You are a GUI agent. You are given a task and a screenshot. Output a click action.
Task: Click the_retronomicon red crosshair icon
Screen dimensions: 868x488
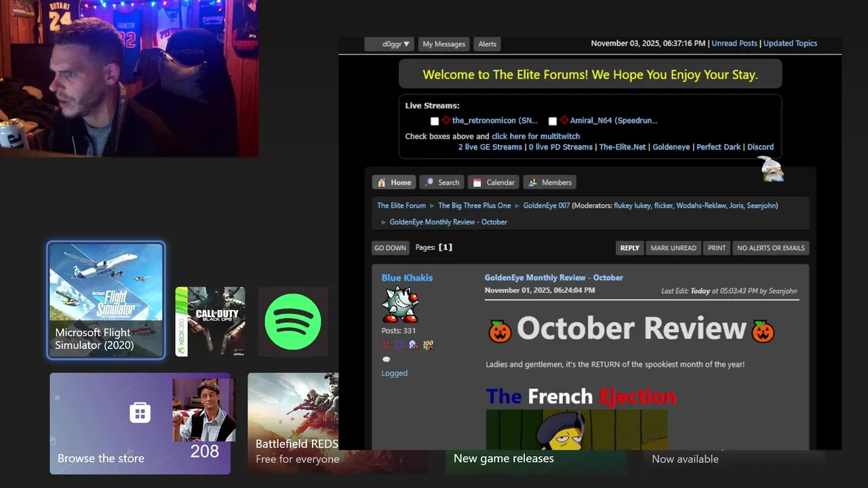point(446,121)
